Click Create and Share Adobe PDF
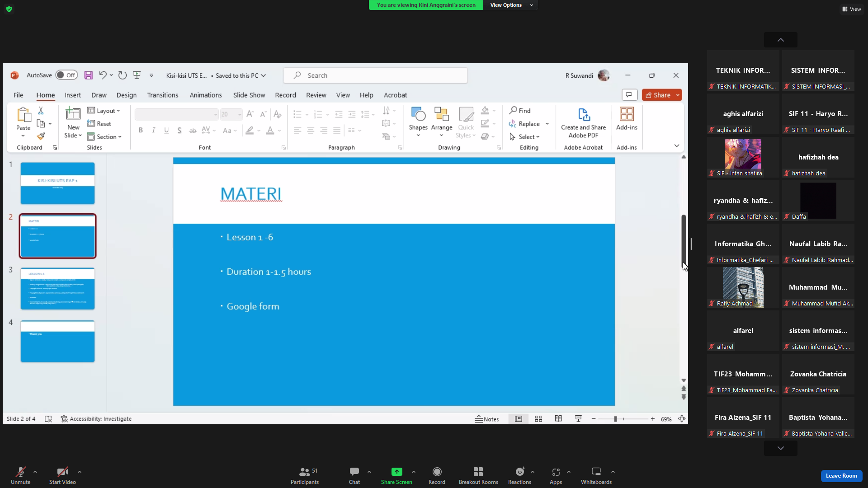Viewport: 868px width, 488px height. (583, 123)
